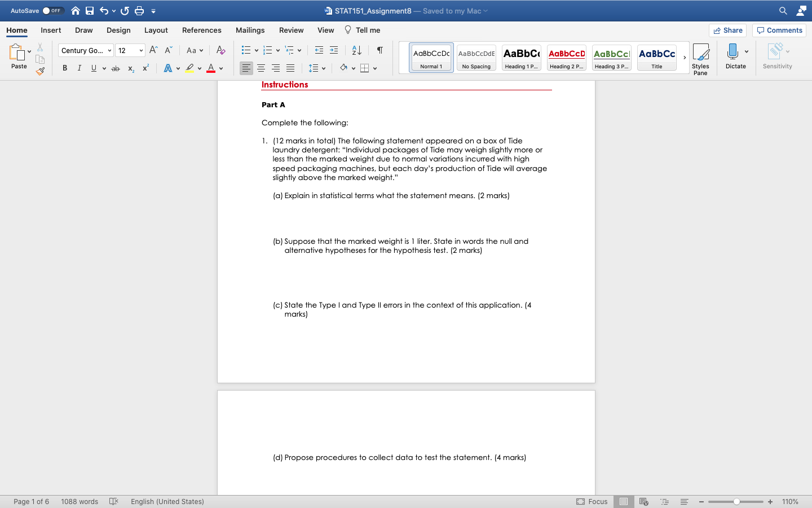Toggle Italic formatting
This screenshot has width=812, height=508.
(x=80, y=68)
